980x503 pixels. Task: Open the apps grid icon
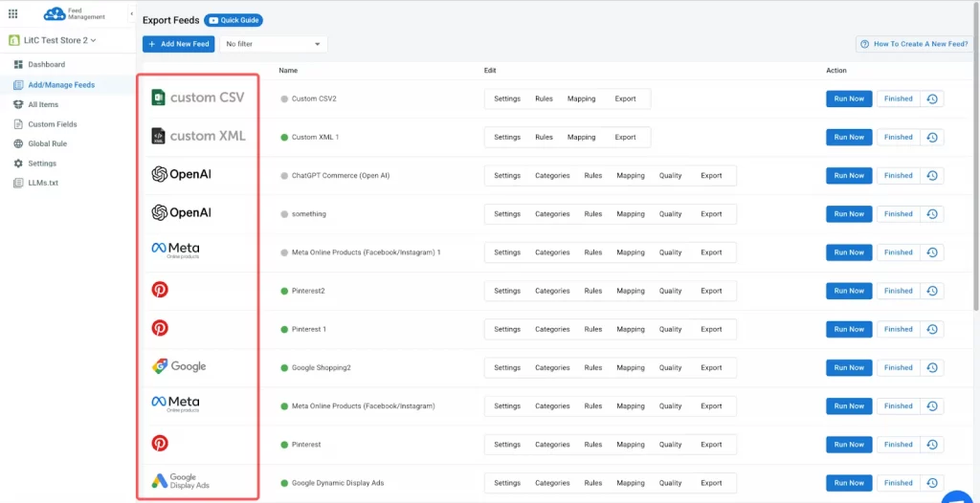coord(12,13)
